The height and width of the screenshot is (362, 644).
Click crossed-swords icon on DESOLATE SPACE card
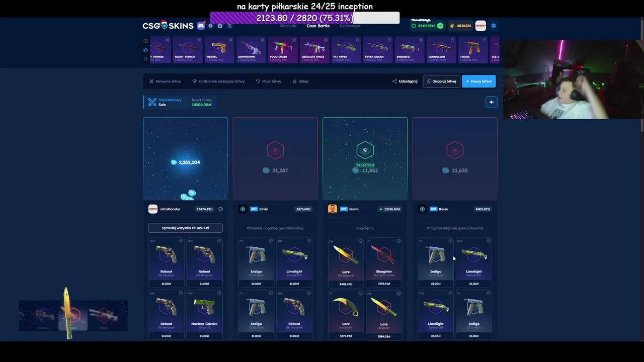pos(326,40)
